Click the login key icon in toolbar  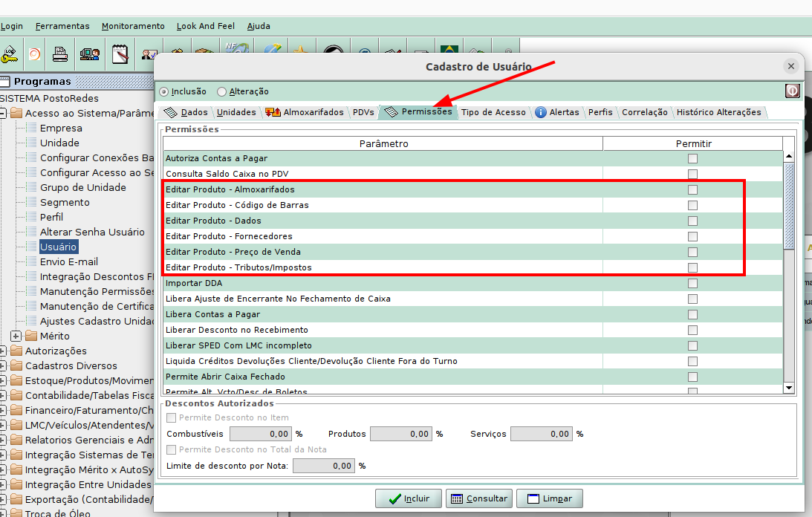[9, 54]
